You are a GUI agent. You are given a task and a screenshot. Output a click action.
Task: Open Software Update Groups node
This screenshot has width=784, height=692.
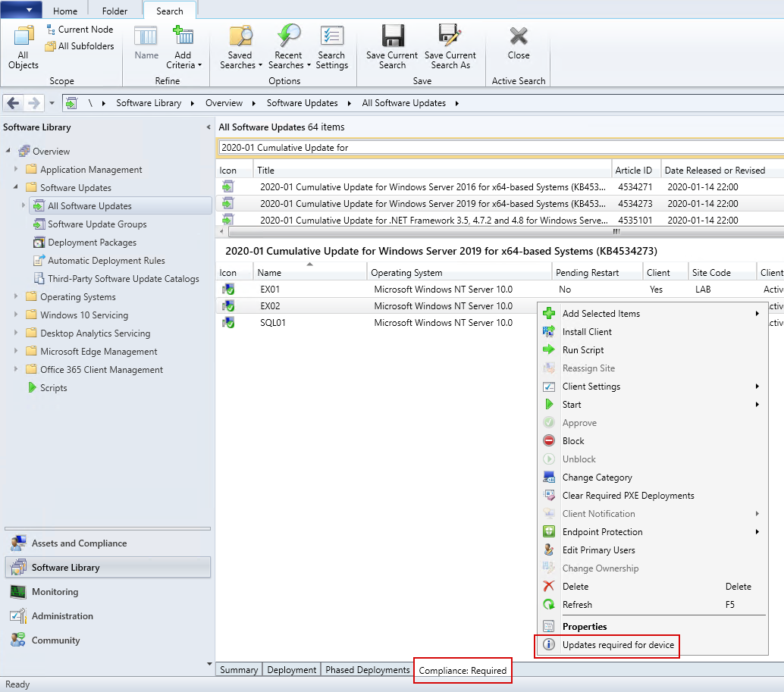pos(97,224)
